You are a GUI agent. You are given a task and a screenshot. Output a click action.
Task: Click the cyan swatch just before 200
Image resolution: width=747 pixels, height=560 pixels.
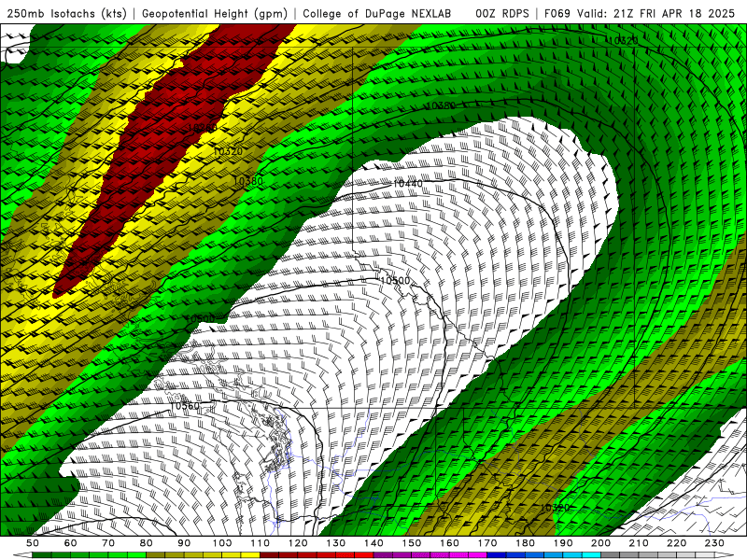[591, 555]
